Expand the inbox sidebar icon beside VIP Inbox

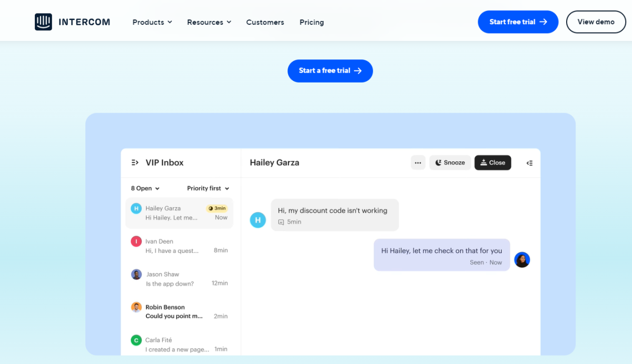[135, 163]
